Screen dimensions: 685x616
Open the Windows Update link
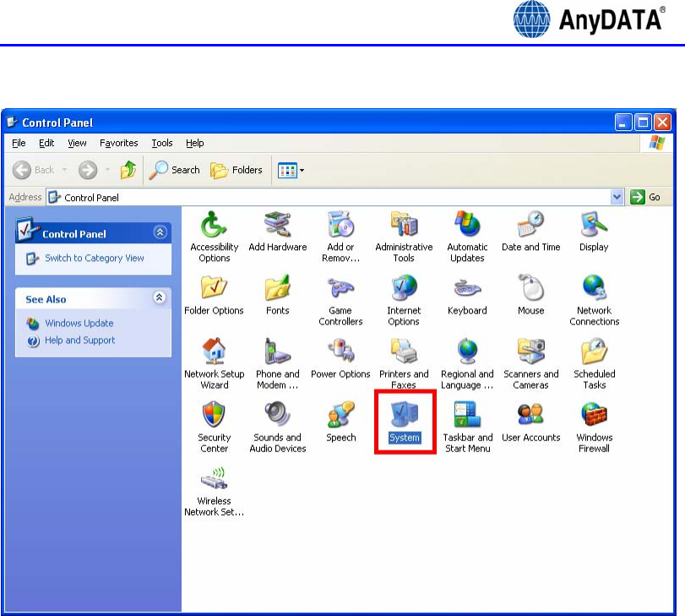79,323
